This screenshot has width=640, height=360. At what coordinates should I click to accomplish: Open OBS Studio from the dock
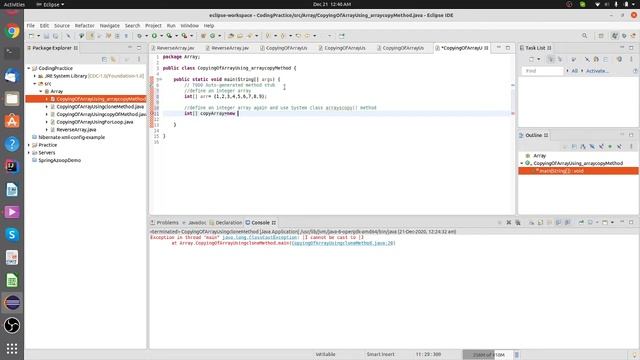12,325
